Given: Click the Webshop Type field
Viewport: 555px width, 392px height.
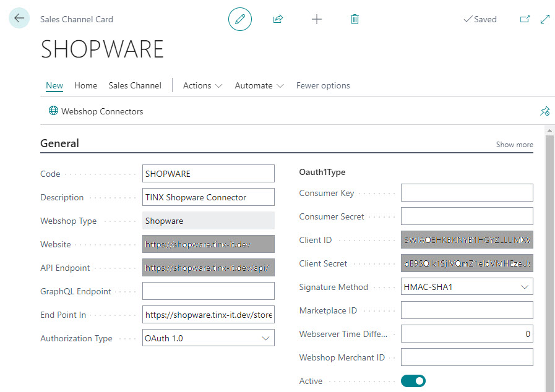Looking at the screenshot, I should click(x=208, y=221).
